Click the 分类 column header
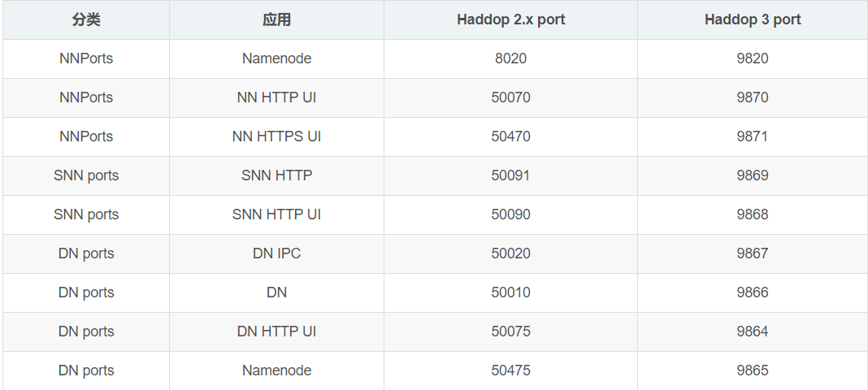Screen dimensions: 868x390 [x=86, y=20]
